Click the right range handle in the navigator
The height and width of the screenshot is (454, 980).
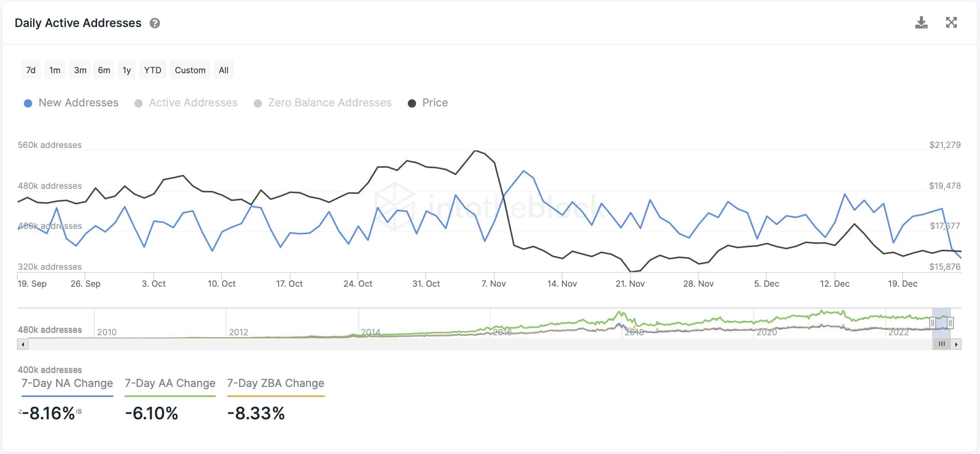point(950,323)
